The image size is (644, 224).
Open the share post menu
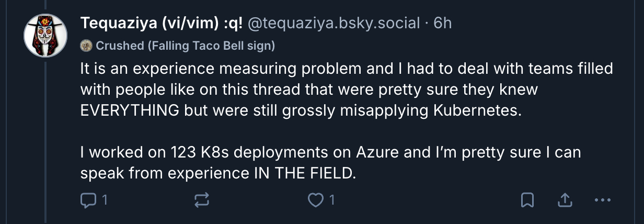[x=566, y=199]
